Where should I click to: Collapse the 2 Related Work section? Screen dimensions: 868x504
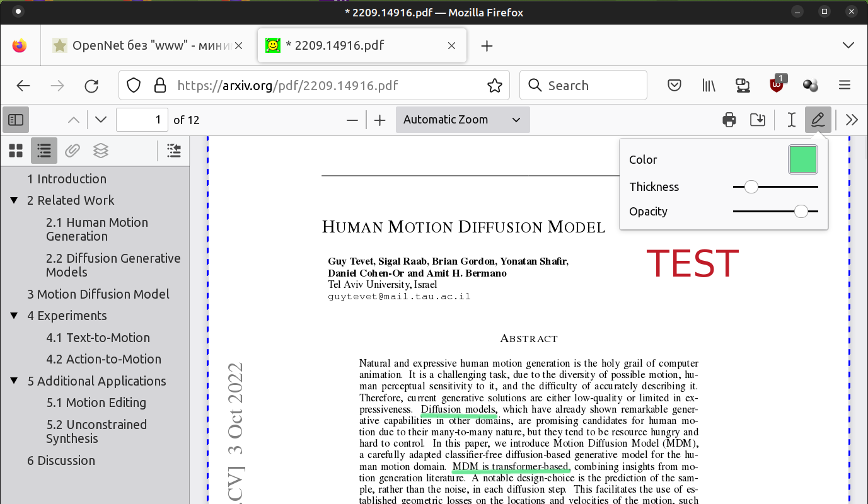coord(14,200)
